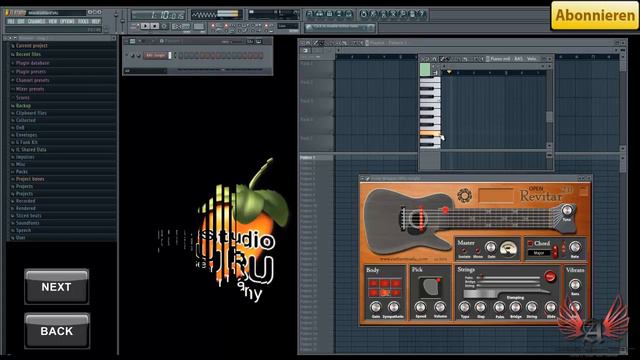Screen dimensions: 640x360
Task: Click the Tune knob on guitar headstock
Action: [x=567, y=210]
